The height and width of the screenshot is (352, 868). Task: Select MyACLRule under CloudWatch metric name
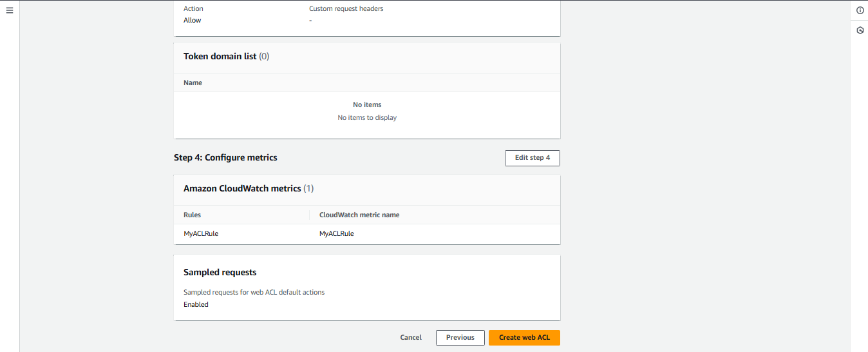337,233
